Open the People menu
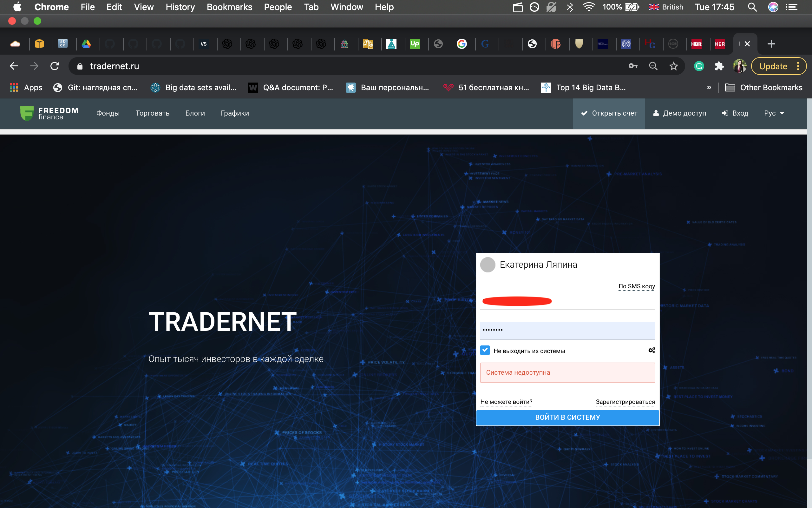Viewport: 812px width, 508px height. (x=278, y=7)
